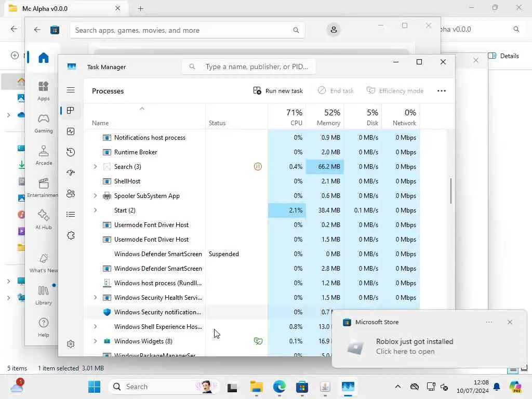
Task: Sort processes by Status column
Action: tap(236, 117)
